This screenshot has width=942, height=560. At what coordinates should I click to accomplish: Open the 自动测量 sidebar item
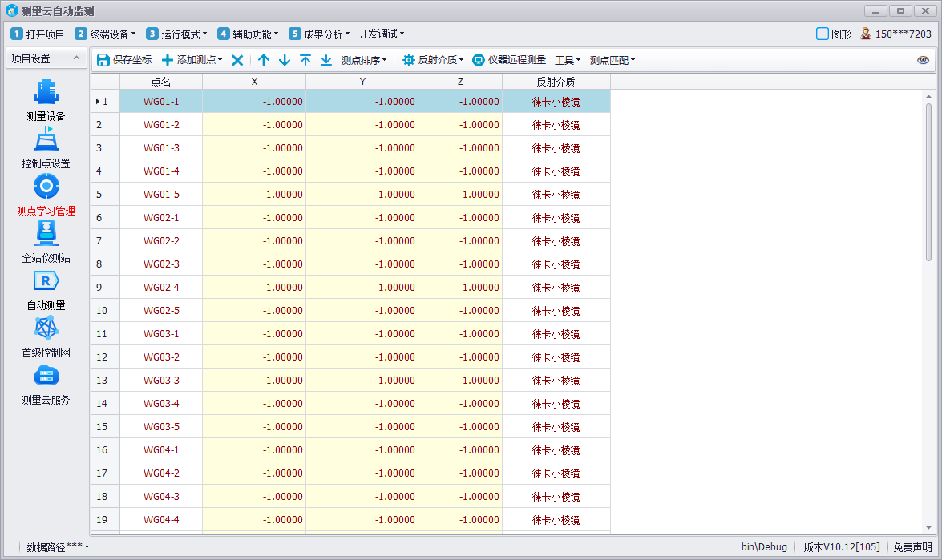(46, 281)
